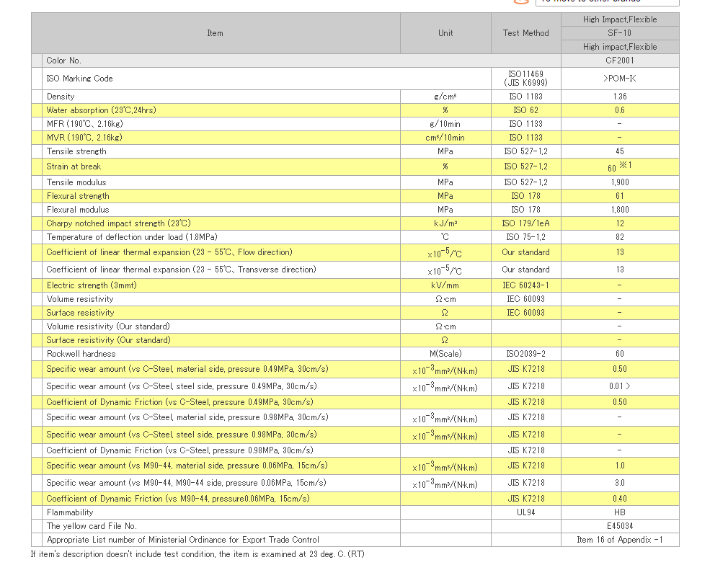Click the "ISO 1183" test method cell
The image size is (728, 565).
525,97
